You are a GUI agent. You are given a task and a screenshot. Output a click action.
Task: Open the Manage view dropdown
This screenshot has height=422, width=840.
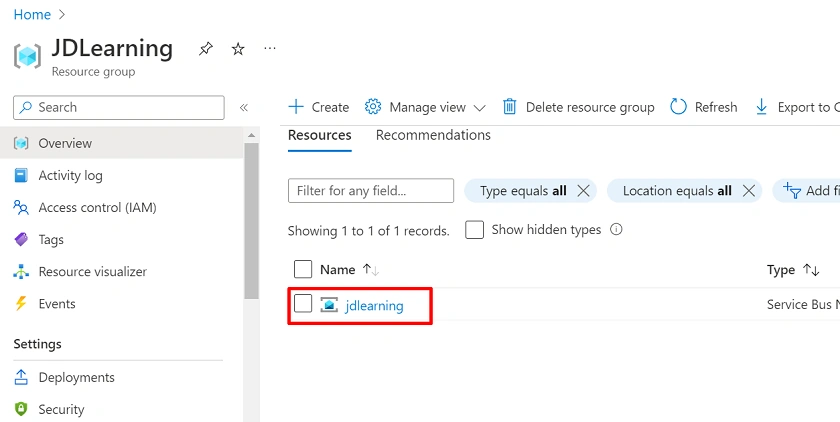[425, 107]
